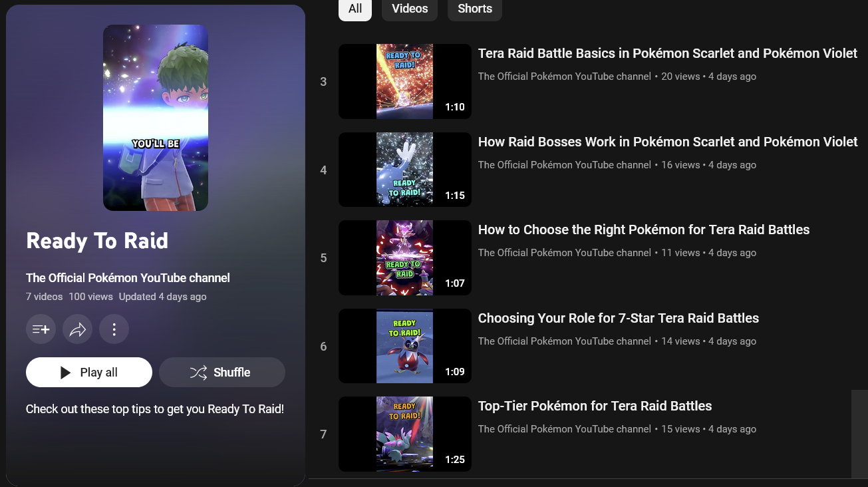Click the '14 views' text
This screenshot has width=868, height=487.
tap(680, 341)
